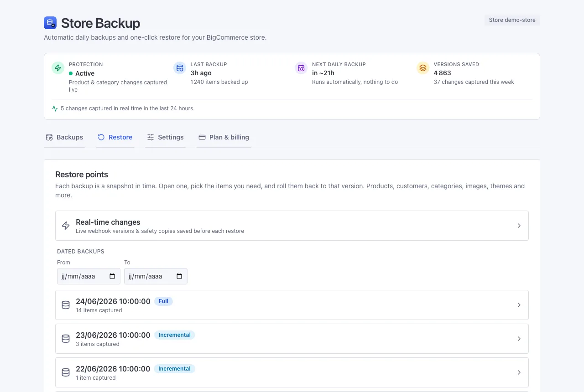Click the database icon of the 23/06/2026 backup
Image resolution: width=584 pixels, height=392 pixels.
[x=66, y=339]
